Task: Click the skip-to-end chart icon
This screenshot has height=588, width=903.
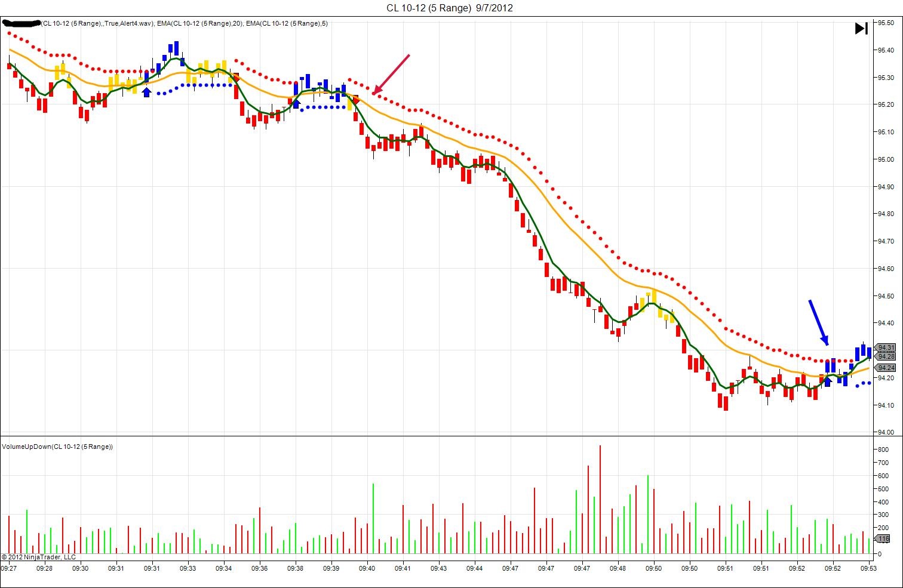Action: tap(861, 28)
